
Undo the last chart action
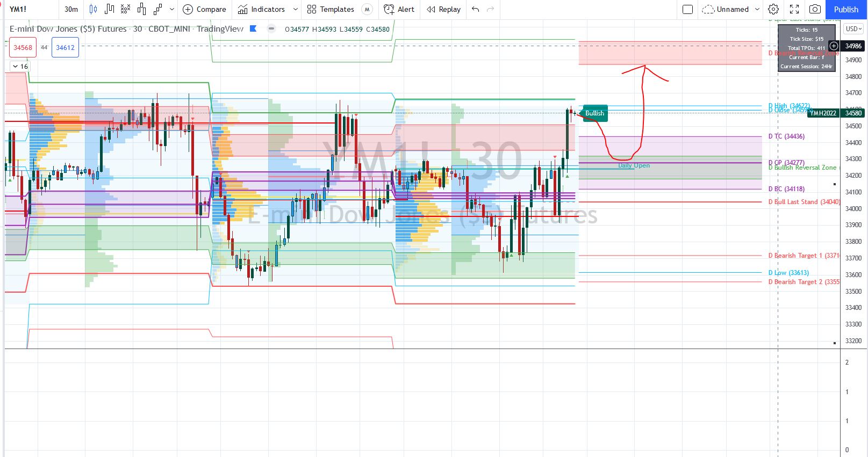coord(475,9)
